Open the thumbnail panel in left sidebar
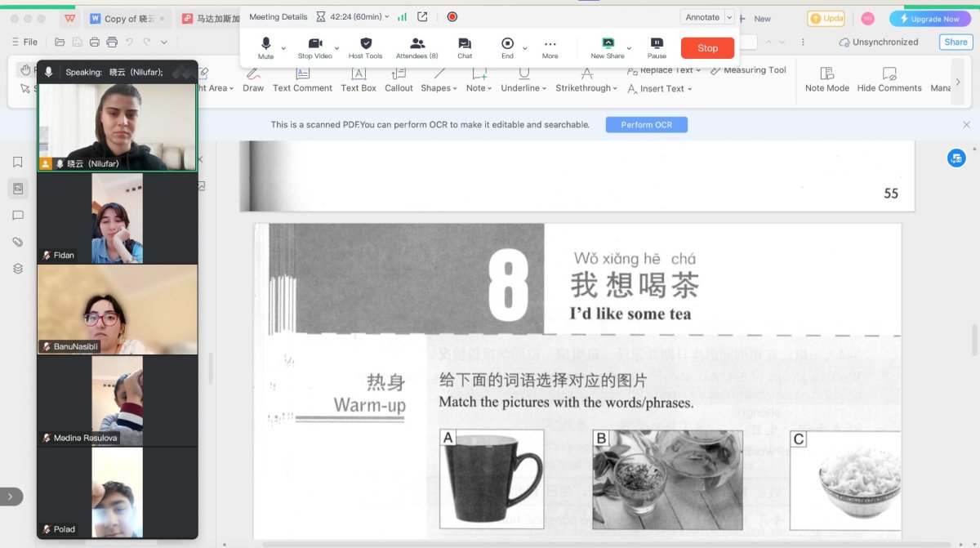 (18, 189)
